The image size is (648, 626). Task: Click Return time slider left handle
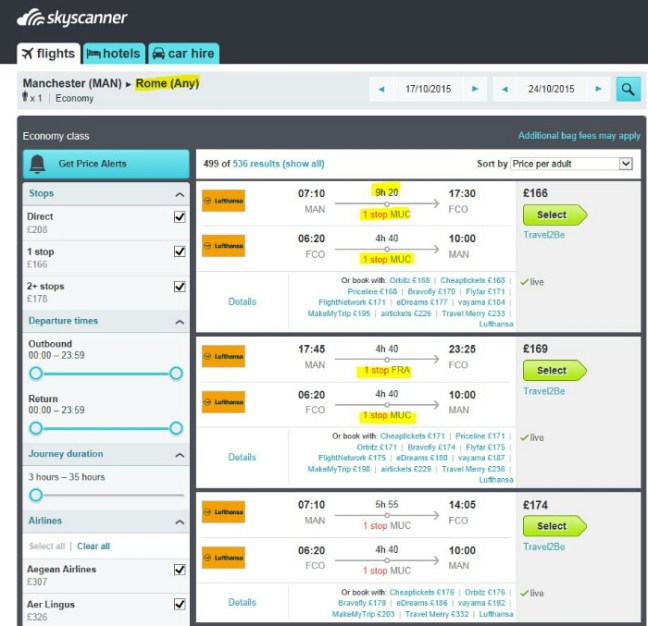click(x=36, y=428)
